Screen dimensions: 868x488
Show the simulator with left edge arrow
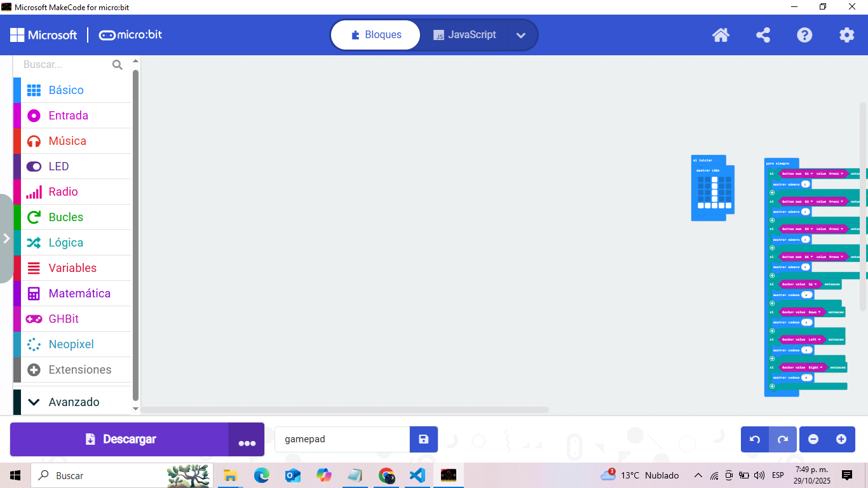tap(6, 238)
